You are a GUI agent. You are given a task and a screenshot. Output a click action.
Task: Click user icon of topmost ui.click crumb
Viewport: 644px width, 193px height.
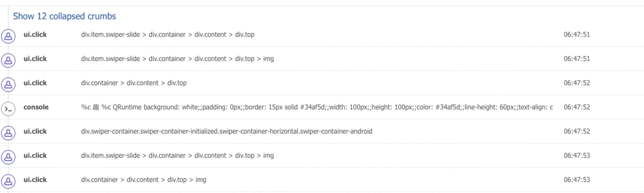click(x=8, y=36)
